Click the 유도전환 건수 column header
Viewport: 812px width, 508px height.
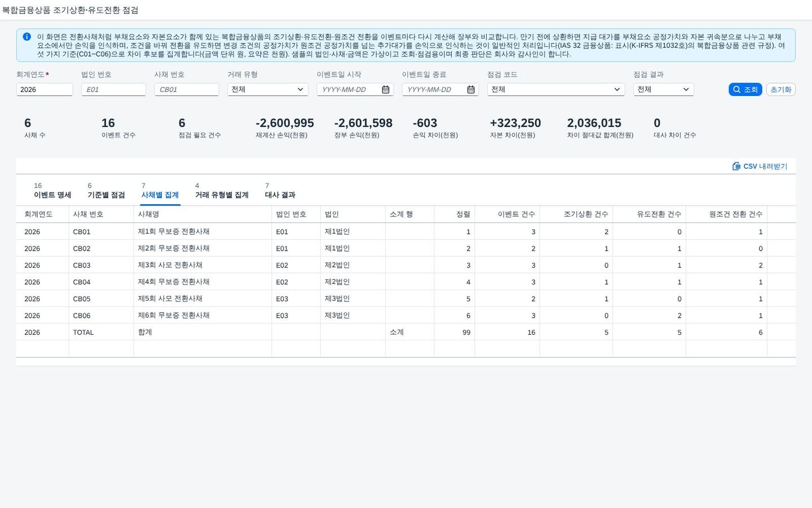pos(649,214)
